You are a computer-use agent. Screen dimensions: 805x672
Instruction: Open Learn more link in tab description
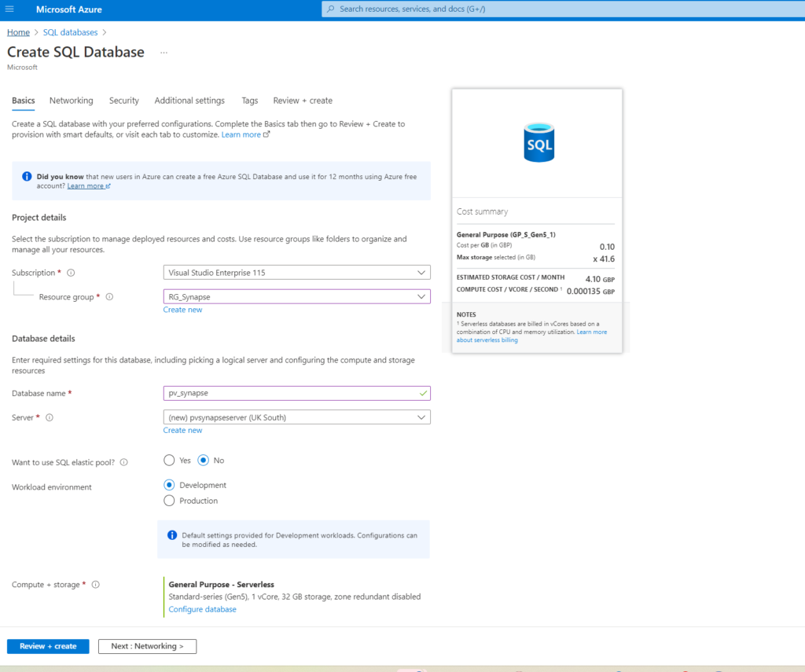click(241, 134)
